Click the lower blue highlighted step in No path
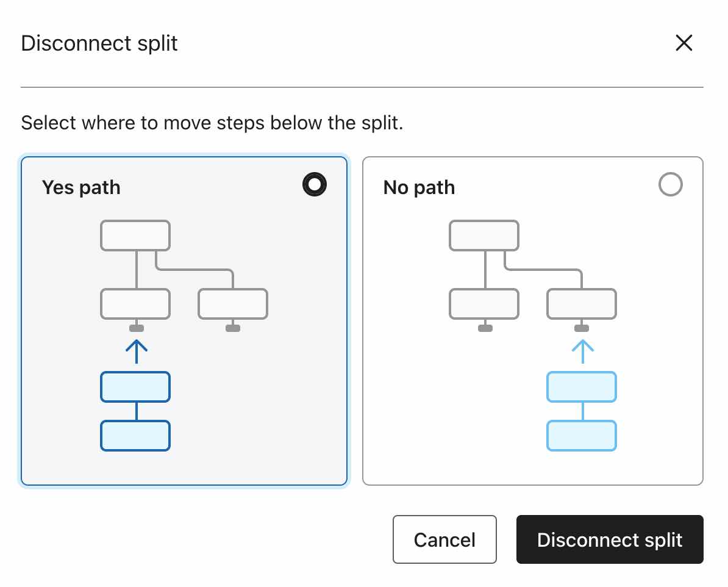The height and width of the screenshot is (587, 728). pyautogui.click(x=582, y=436)
